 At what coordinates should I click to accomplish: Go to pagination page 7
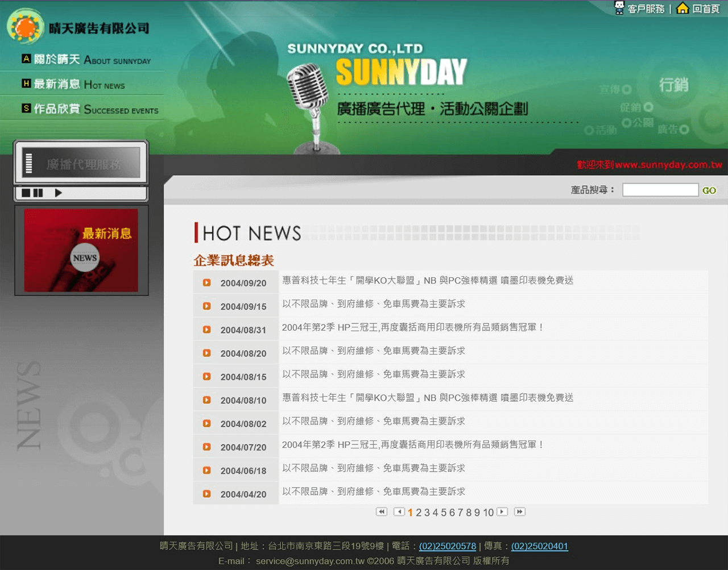(460, 513)
